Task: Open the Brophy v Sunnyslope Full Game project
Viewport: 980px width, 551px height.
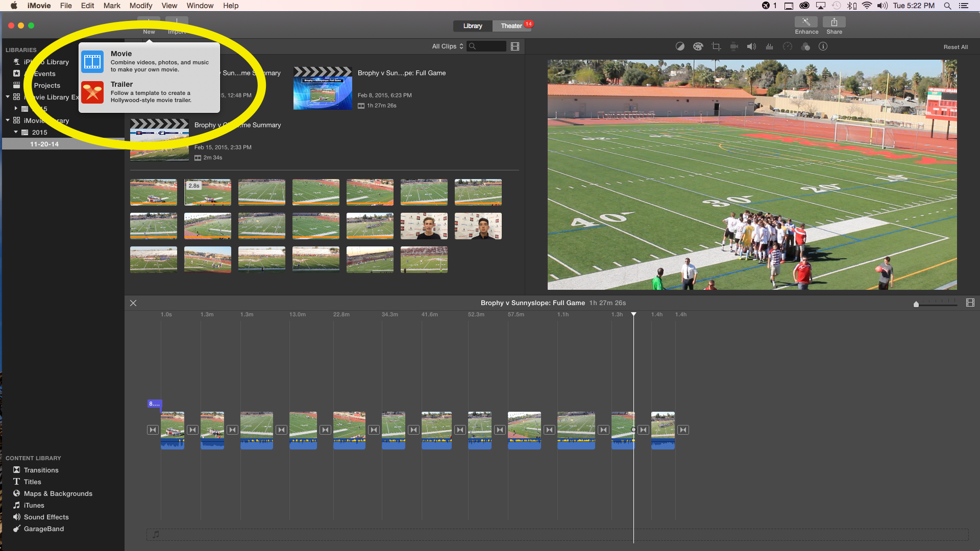Action: [x=323, y=88]
